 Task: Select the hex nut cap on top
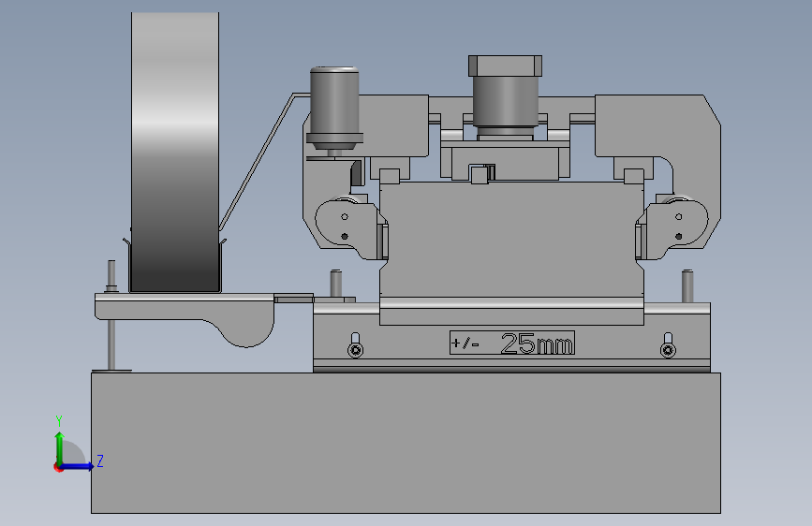[505, 66]
